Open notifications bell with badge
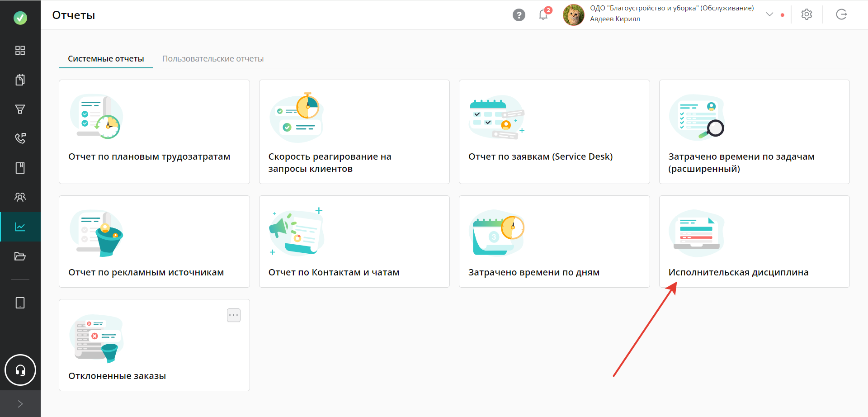 pyautogui.click(x=544, y=14)
